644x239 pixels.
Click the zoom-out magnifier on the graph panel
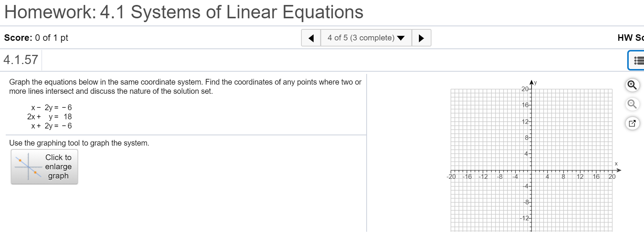point(632,104)
